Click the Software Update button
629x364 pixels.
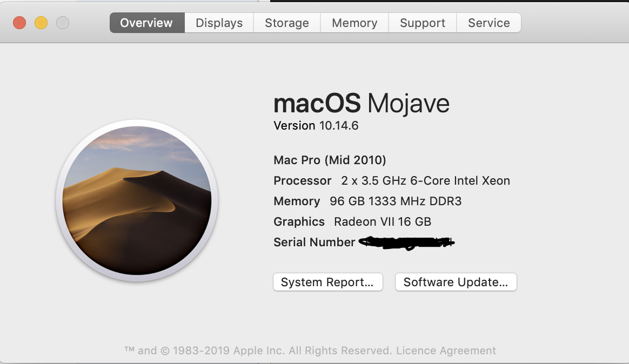click(456, 282)
